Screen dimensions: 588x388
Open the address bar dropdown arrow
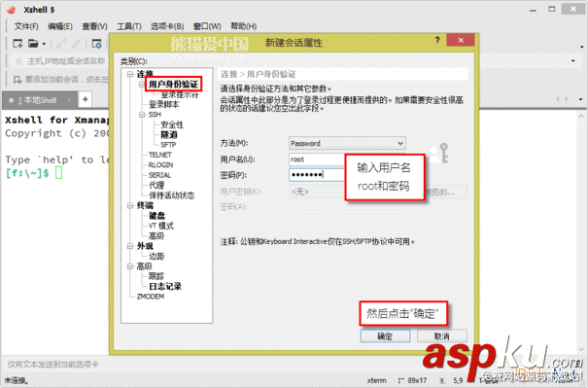(x=573, y=61)
